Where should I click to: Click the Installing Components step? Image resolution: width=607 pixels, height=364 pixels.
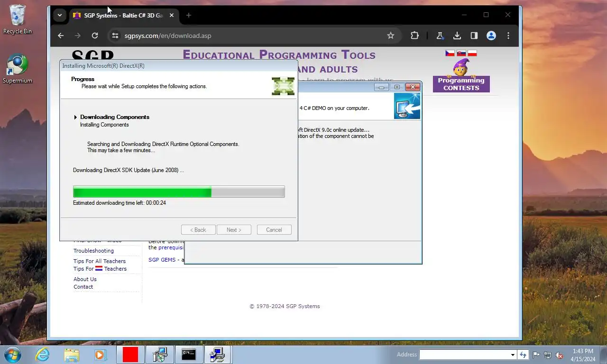click(x=104, y=125)
